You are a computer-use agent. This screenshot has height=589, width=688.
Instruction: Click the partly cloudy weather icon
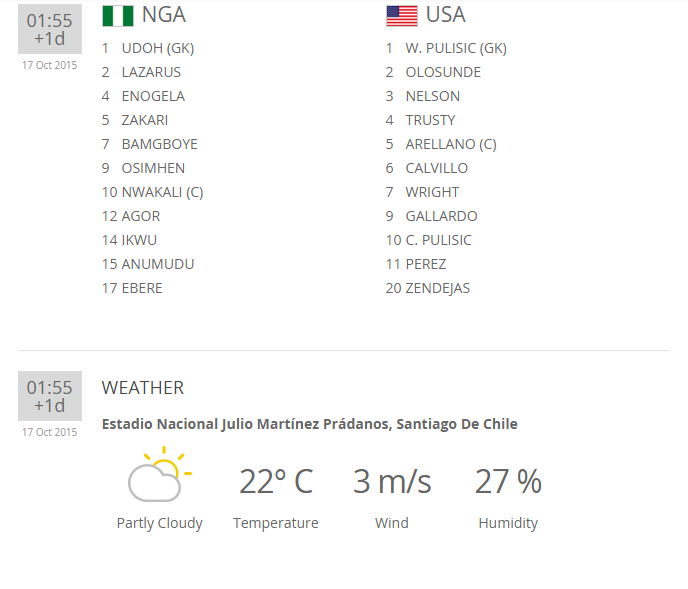click(158, 475)
